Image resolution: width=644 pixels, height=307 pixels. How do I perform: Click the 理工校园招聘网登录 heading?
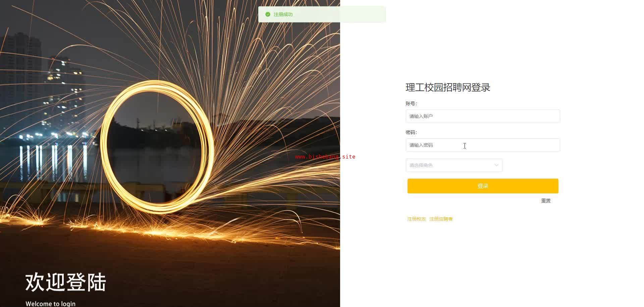448,87
